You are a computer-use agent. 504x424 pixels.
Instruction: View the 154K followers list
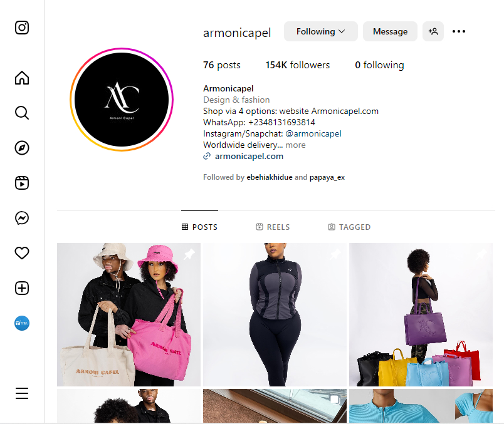click(x=297, y=65)
